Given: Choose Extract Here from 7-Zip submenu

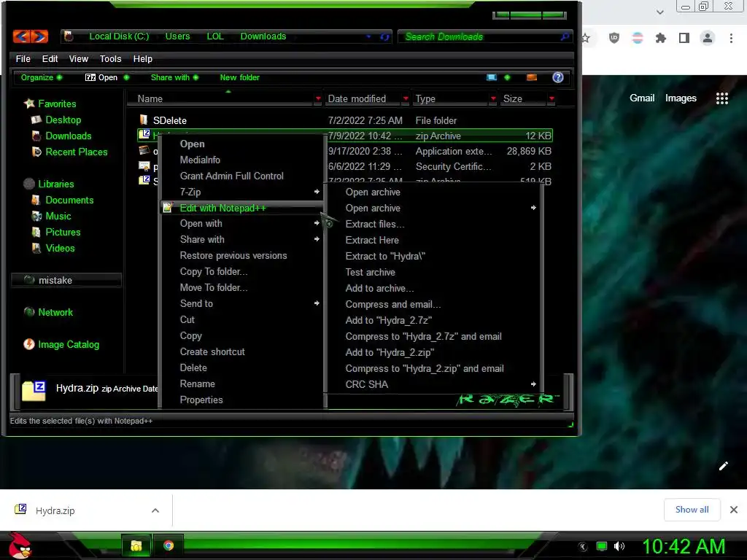Looking at the screenshot, I should pyautogui.click(x=433, y=240).
